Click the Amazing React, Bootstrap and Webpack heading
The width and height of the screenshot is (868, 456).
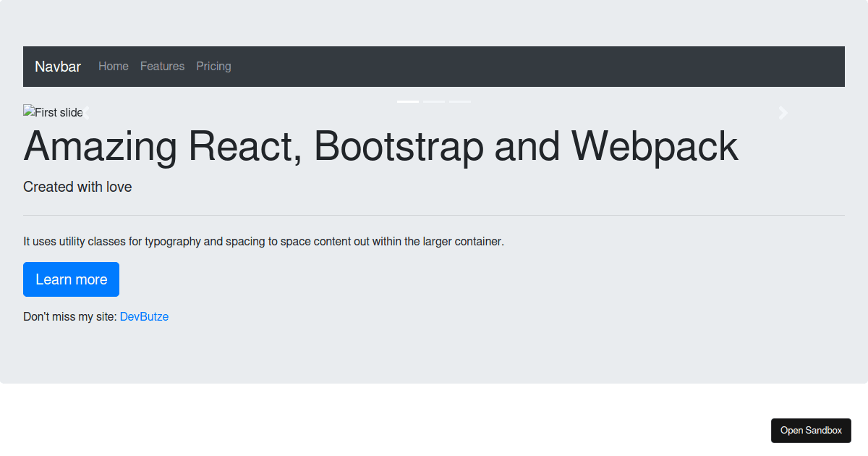[x=380, y=145]
